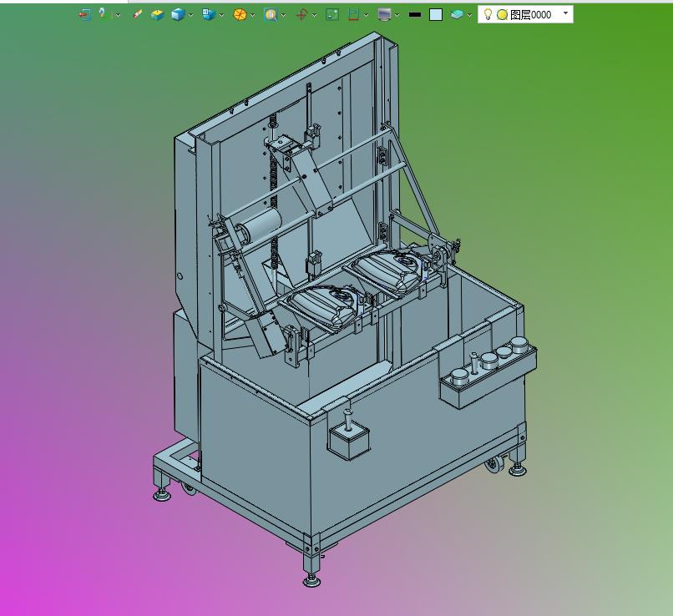
Task: Click the black line color swatch
Action: [415, 14]
